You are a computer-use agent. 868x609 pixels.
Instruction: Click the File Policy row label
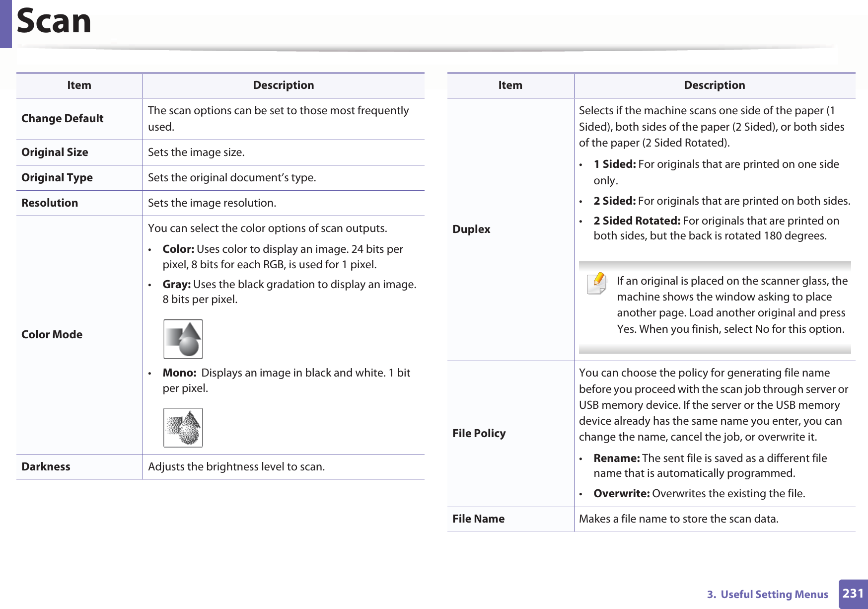479,434
